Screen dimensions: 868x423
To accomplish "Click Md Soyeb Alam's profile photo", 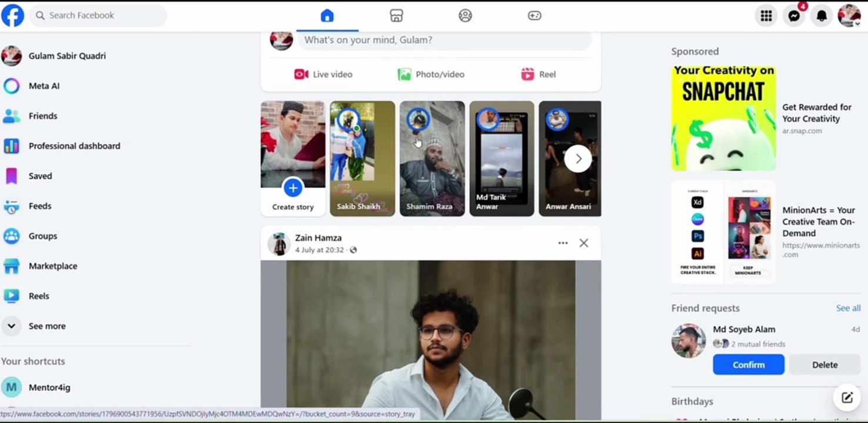I will pyautogui.click(x=689, y=341).
